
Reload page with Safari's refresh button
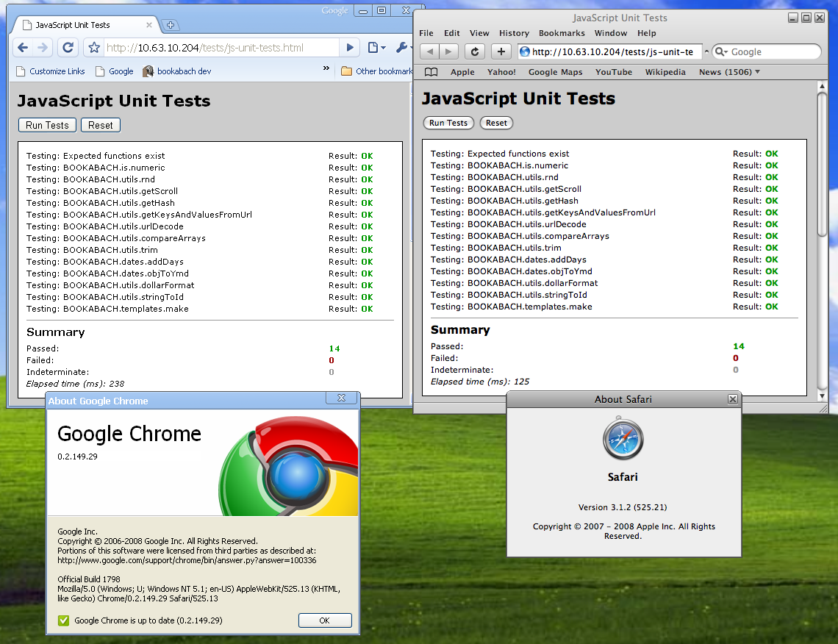pos(475,51)
